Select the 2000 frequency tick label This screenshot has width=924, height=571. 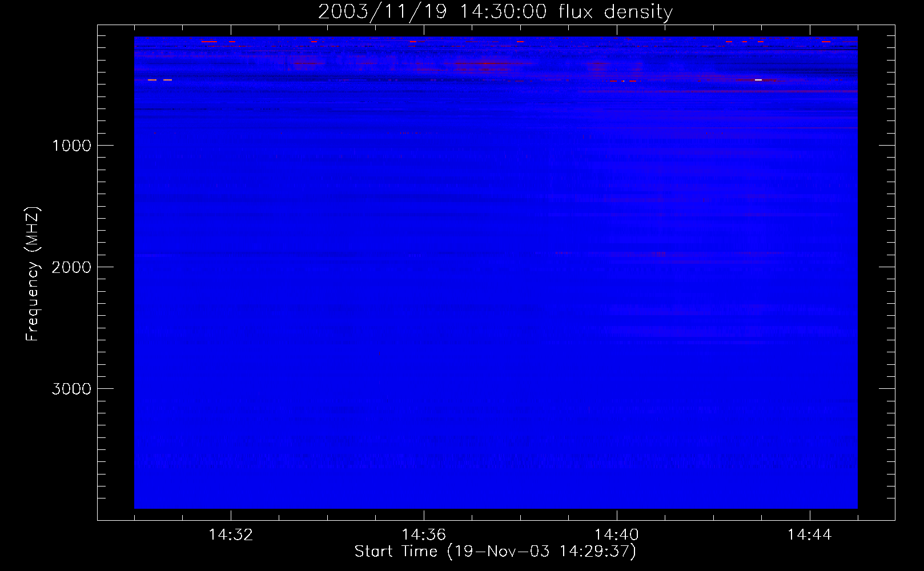pos(71,267)
